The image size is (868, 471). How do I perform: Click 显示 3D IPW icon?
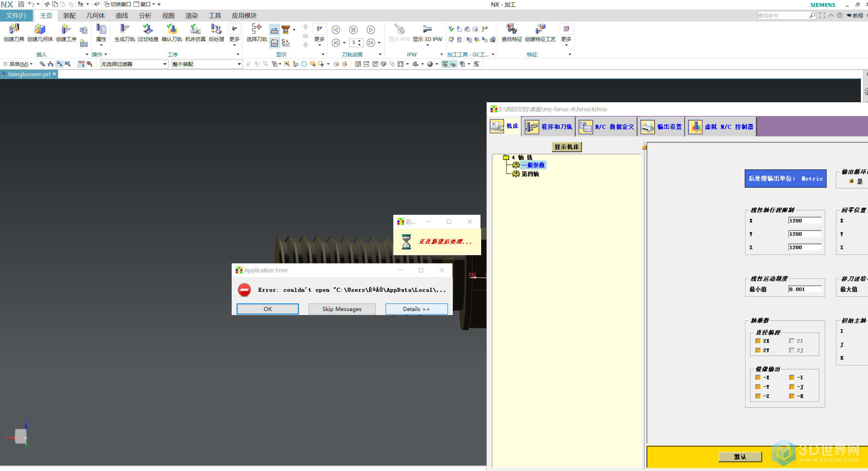(427, 29)
